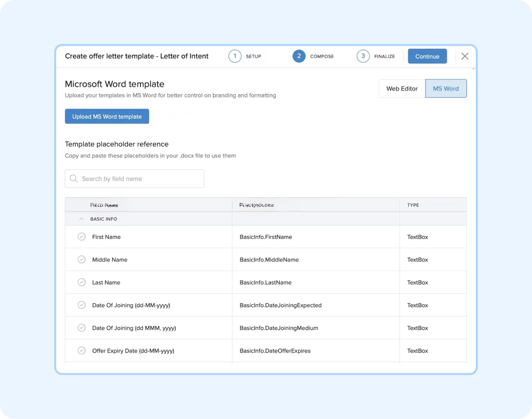Click check icon for Date Of Joining (dd-MM-yyyy)
The height and width of the screenshot is (419, 532).
click(81, 305)
